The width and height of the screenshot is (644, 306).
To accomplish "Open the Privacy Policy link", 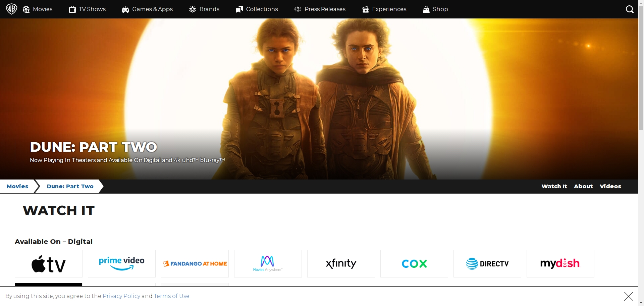I will (121, 296).
